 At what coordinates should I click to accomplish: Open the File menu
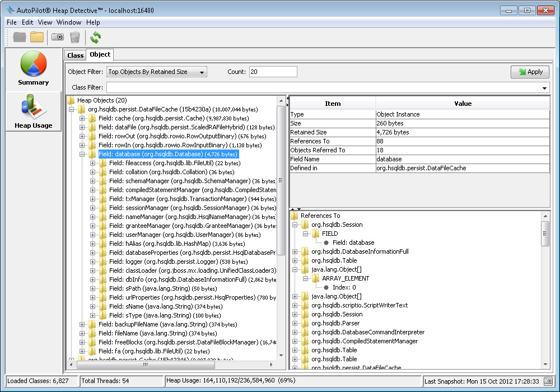pos(11,22)
